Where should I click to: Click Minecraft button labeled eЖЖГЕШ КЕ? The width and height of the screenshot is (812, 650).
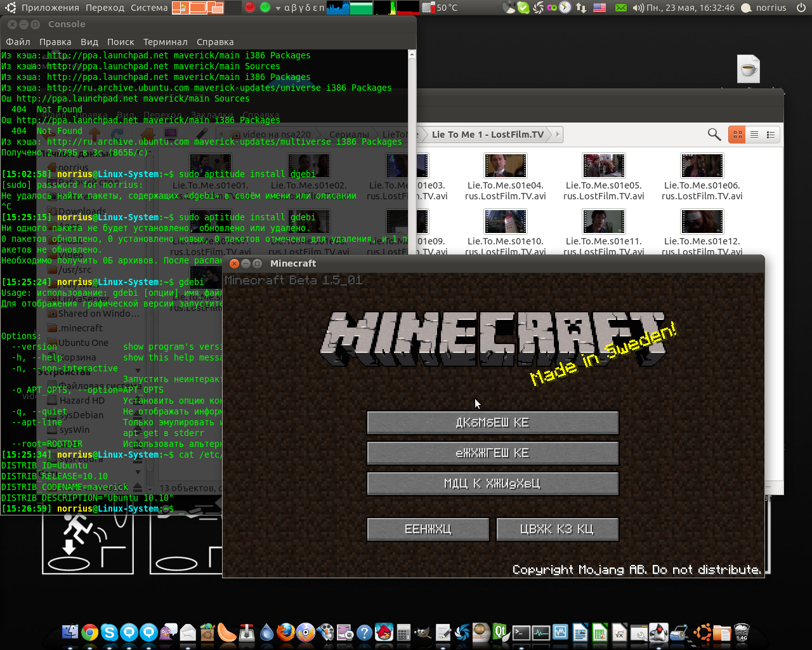click(493, 453)
